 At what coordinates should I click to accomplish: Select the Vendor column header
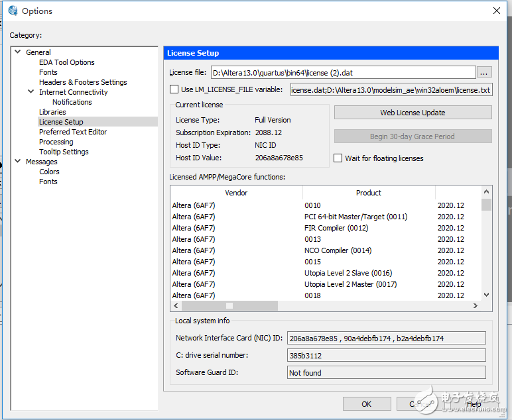point(236,193)
